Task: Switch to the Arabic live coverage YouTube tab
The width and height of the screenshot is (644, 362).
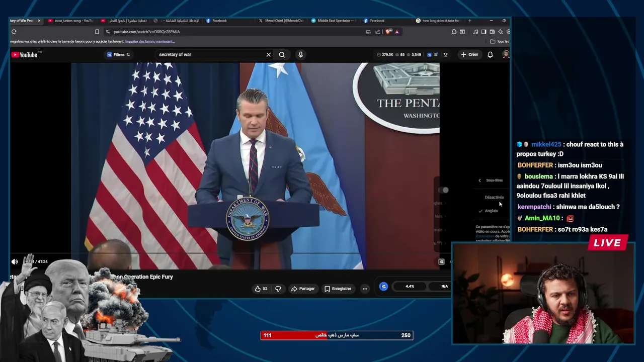Action: 123,21
